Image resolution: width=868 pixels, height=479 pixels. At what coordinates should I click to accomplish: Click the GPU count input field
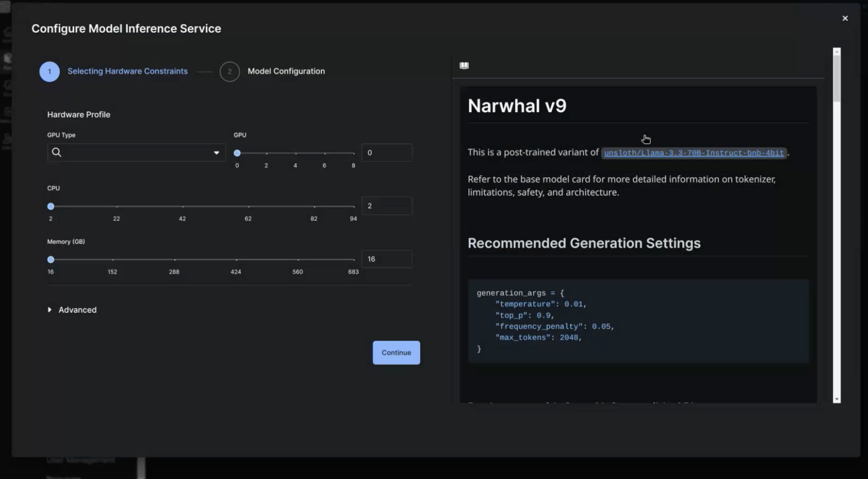[386, 153]
